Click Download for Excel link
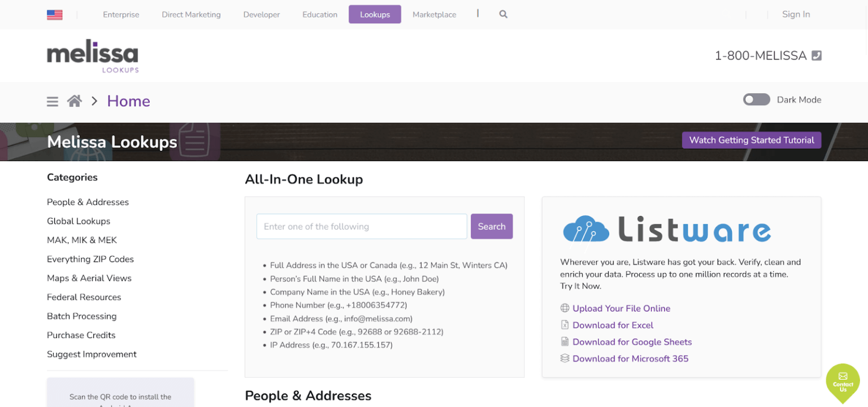This screenshot has width=868, height=407. pyautogui.click(x=613, y=325)
